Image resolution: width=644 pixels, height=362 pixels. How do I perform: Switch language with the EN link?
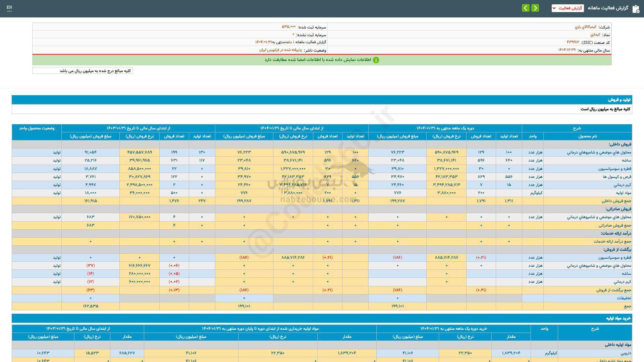9,7
